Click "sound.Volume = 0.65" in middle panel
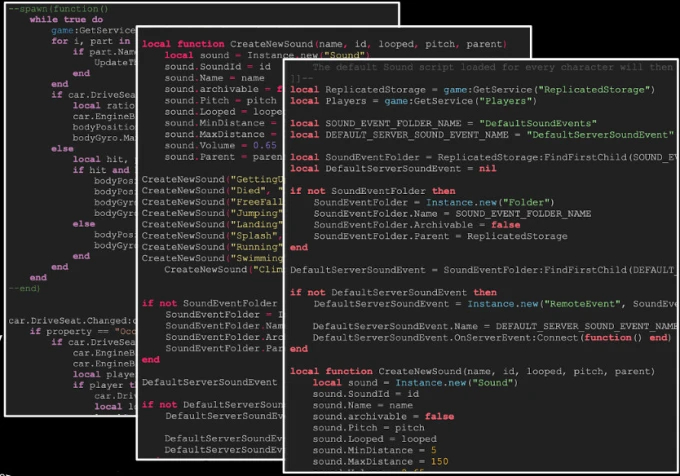This screenshot has height=476, width=680. pyautogui.click(x=220, y=145)
